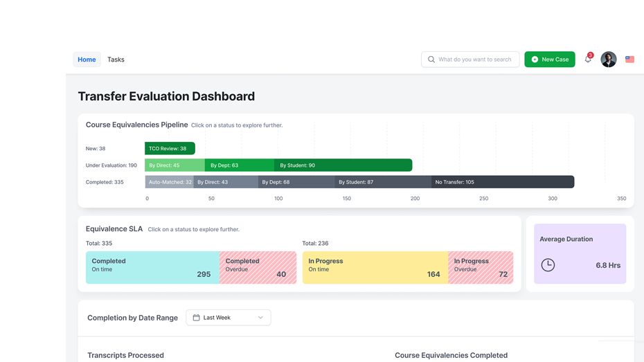Expand the chevron on Last Week selector

click(x=260, y=318)
